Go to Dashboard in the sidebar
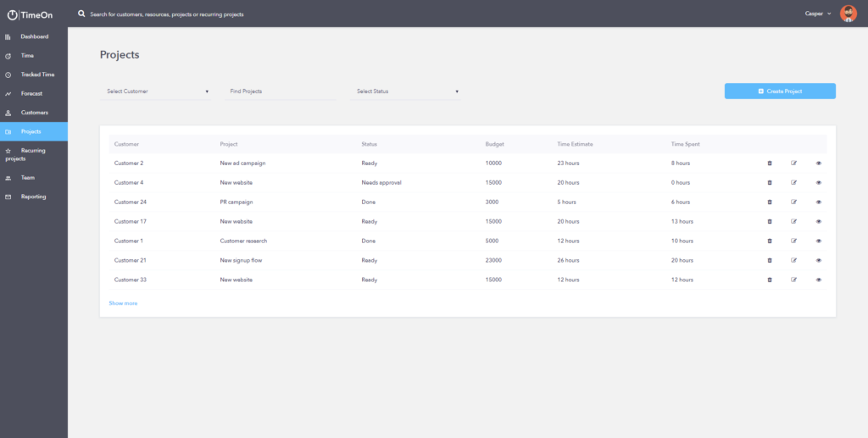 point(34,36)
